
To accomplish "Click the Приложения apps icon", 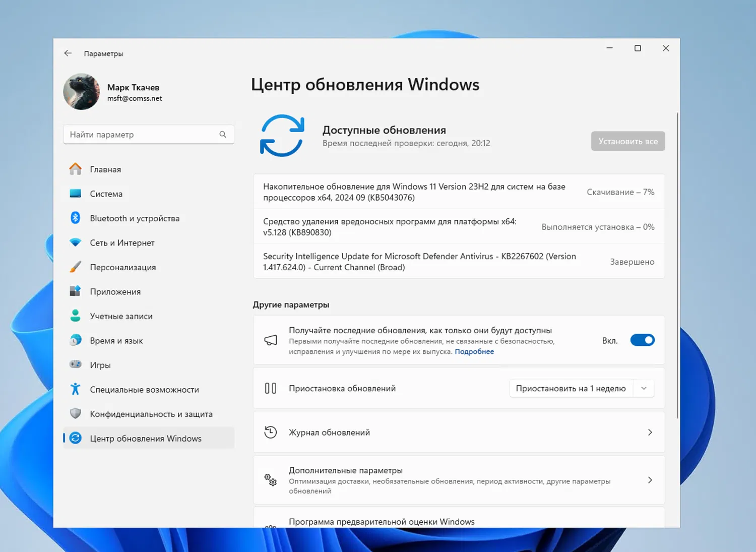I will coord(76,291).
